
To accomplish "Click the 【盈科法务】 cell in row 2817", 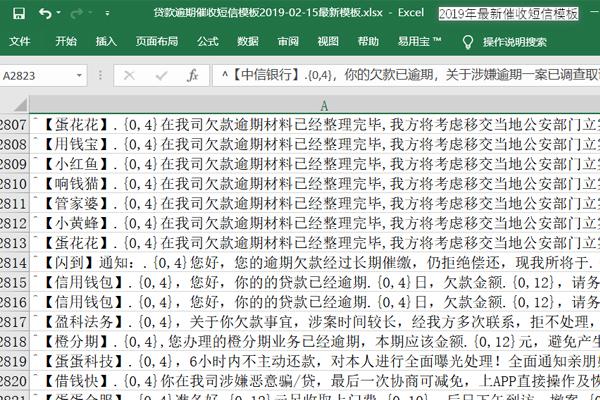I will (315, 322).
